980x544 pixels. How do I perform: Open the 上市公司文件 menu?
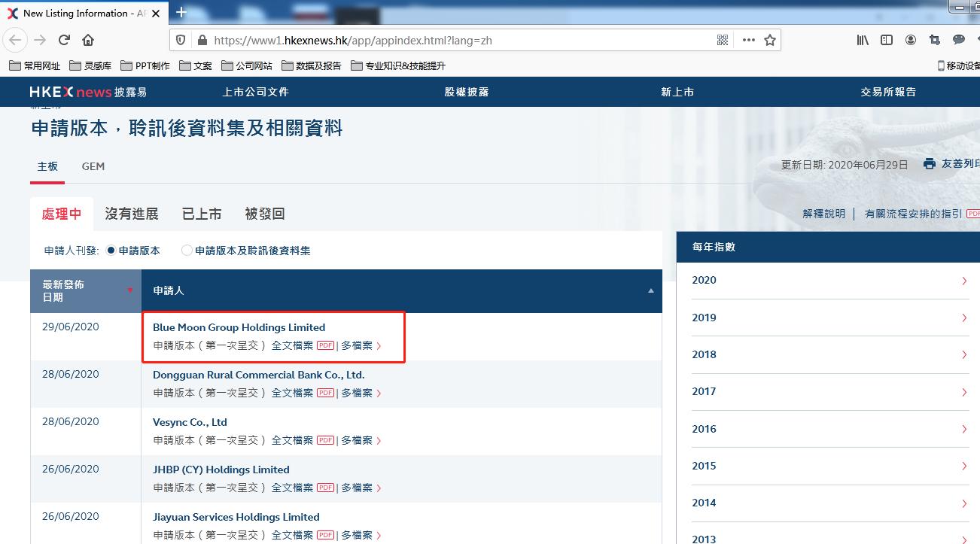tap(255, 92)
